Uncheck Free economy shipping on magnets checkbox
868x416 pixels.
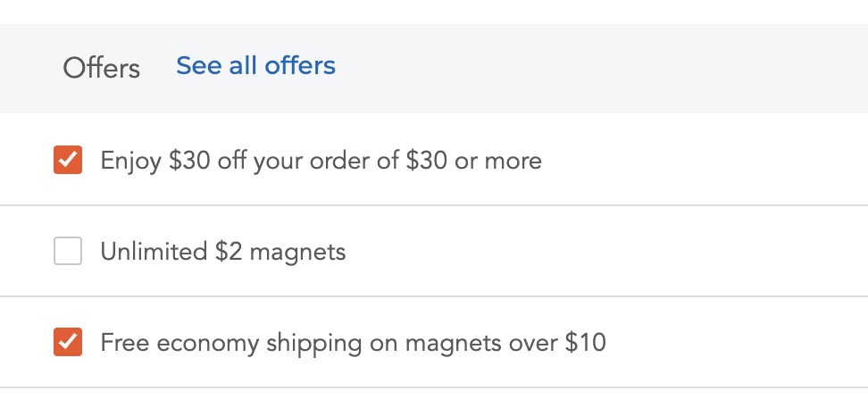click(68, 342)
